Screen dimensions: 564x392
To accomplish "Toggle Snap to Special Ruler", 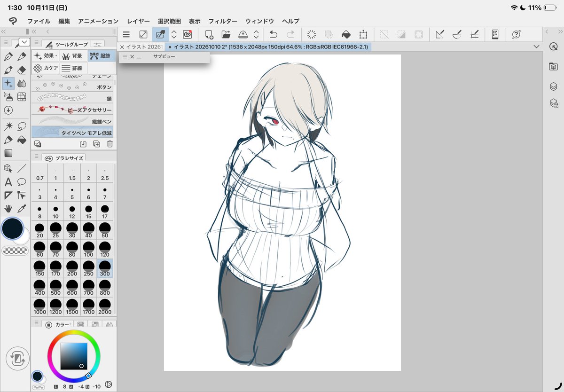I will point(457,34).
